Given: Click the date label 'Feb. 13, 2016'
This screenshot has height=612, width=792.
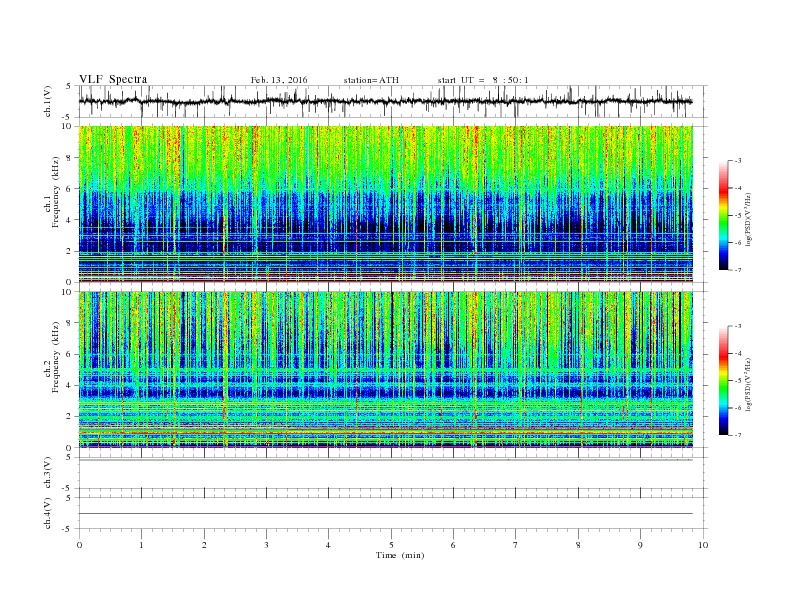Looking at the screenshot, I should 279,80.
